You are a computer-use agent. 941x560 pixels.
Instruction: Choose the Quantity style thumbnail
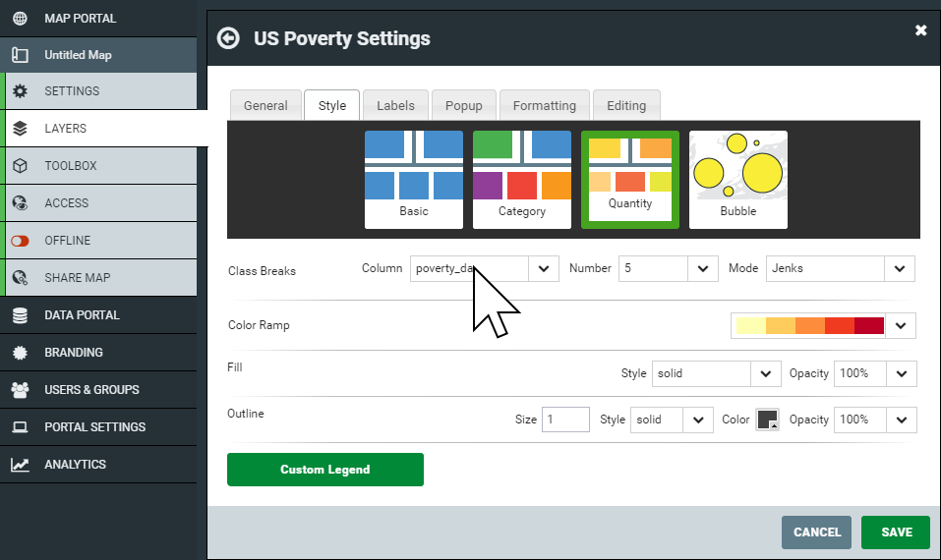coord(630,179)
